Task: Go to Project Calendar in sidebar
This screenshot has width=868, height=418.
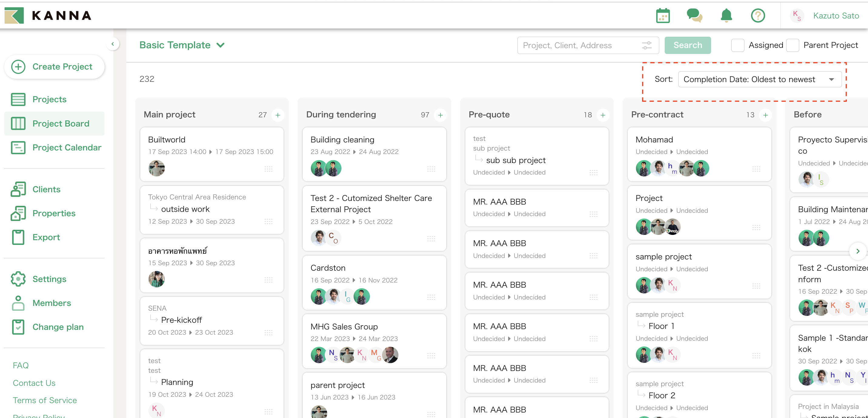Action: [x=66, y=147]
